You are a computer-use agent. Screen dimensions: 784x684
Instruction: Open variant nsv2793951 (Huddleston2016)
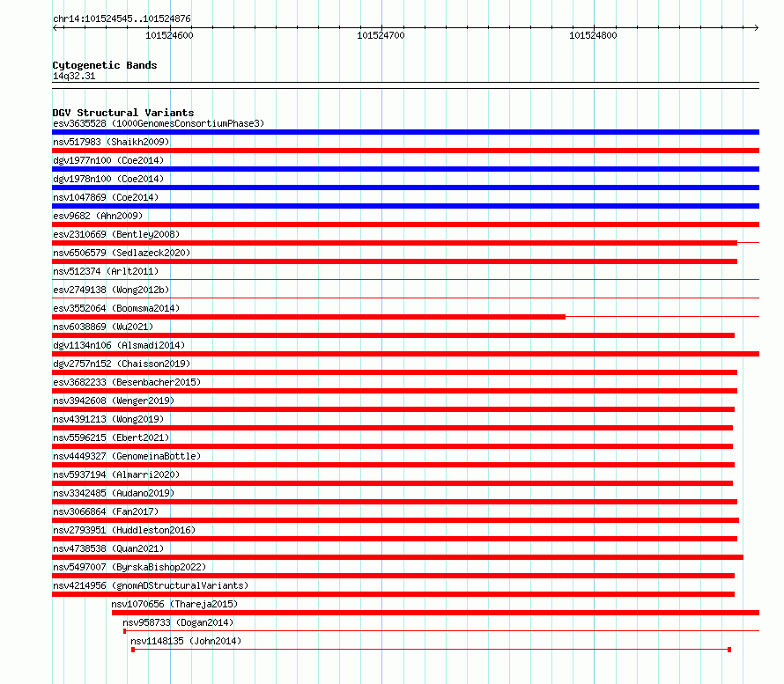124,530
